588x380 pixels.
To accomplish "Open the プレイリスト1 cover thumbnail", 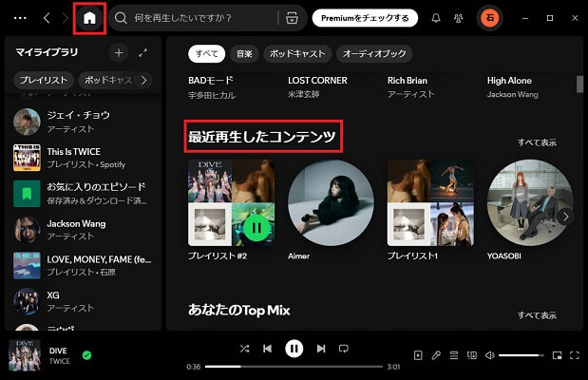I will [x=430, y=203].
